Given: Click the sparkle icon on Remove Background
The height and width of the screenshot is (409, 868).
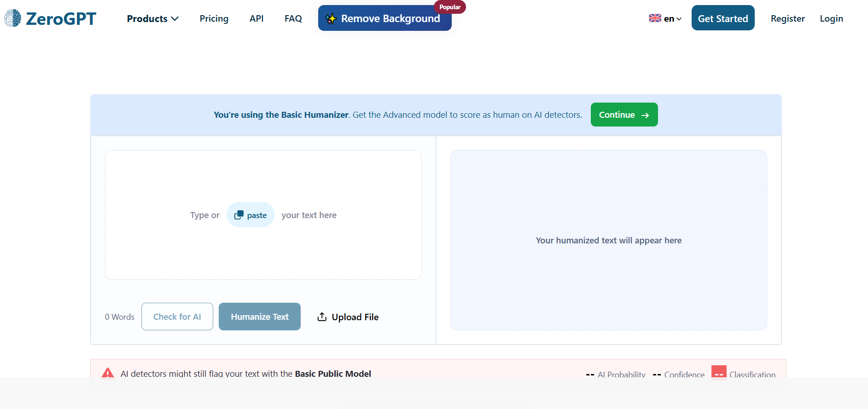Looking at the screenshot, I should (331, 19).
